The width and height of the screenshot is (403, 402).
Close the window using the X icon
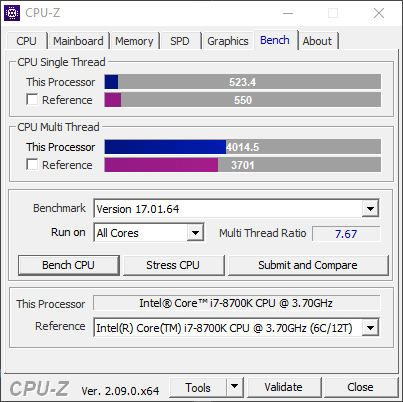point(379,13)
